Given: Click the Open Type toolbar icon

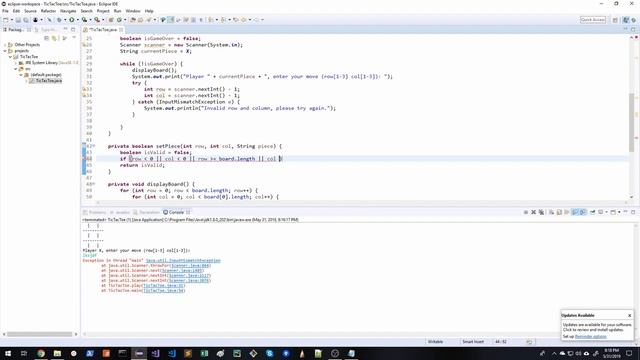Looking at the screenshot, I should pyautogui.click(x=133, y=20).
